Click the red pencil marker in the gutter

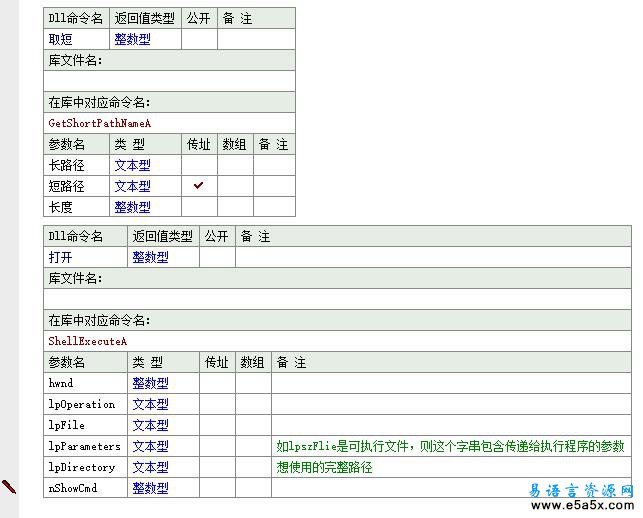pyautogui.click(x=9, y=487)
